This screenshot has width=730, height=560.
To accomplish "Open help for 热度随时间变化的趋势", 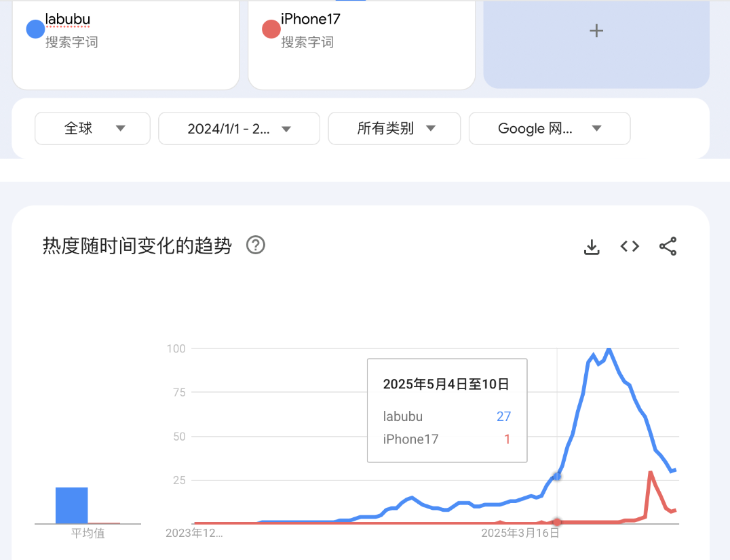I will click(x=255, y=245).
